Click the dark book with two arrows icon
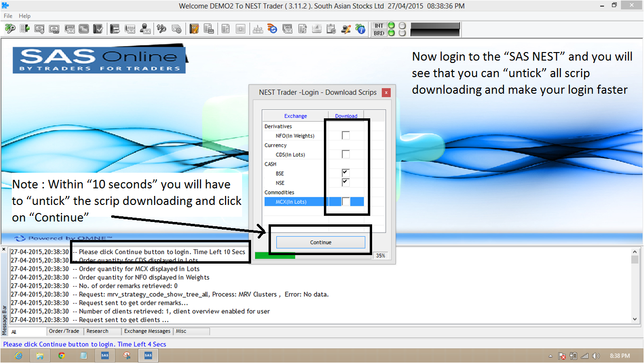Screen dimensions: 644x363 (x=115, y=29)
